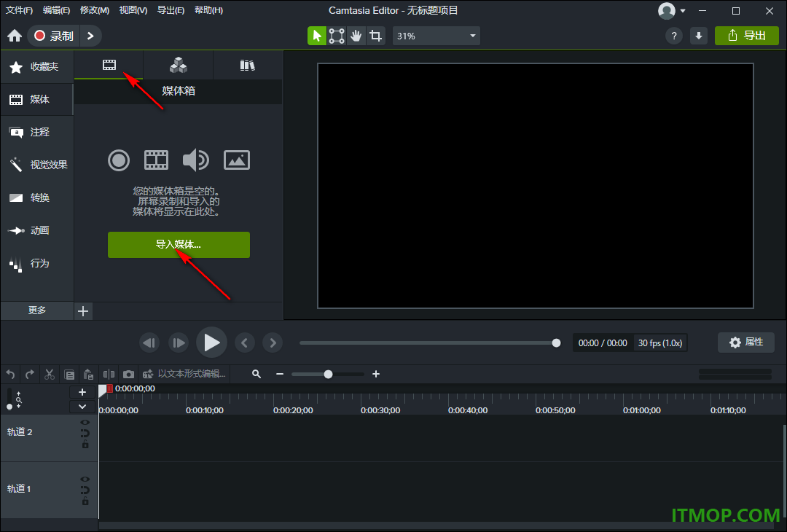Click the Redo arrow icon
The image size is (787, 532).
pyautogui.click(x=30, y=375)
